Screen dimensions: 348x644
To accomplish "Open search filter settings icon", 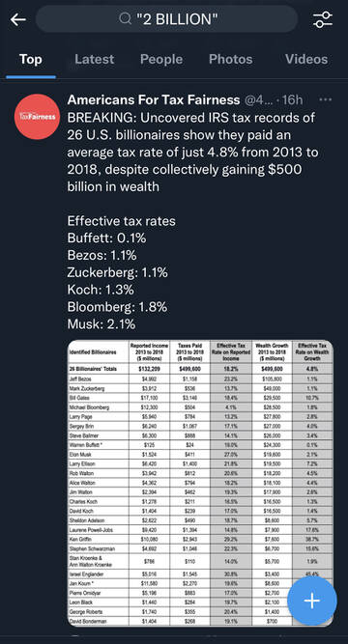I will [x=323, y=19].
